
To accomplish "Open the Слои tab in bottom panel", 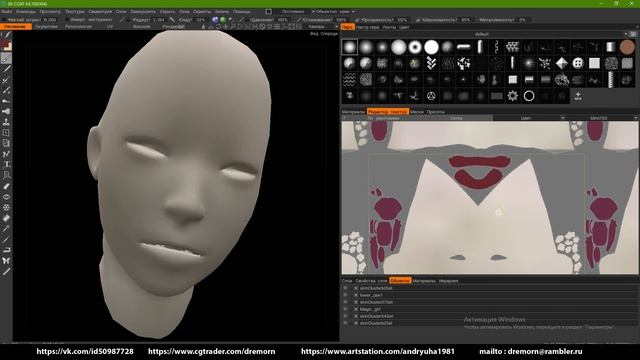I will click(347, 281).
